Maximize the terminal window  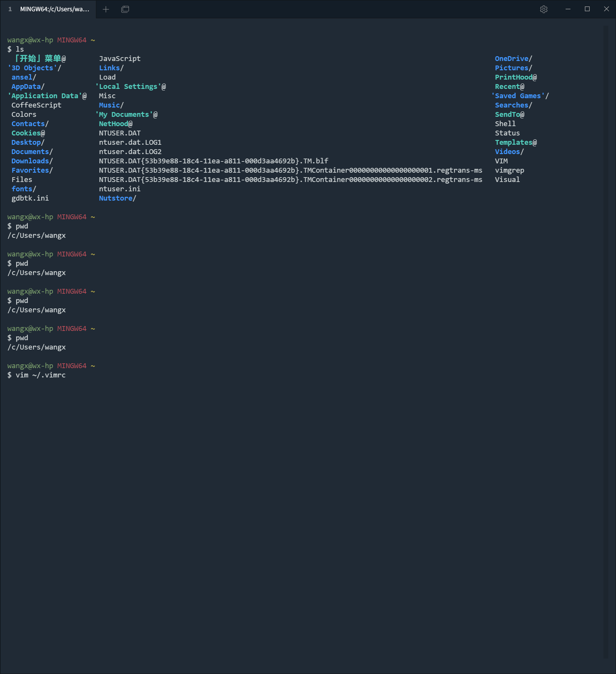pos(587,9)
